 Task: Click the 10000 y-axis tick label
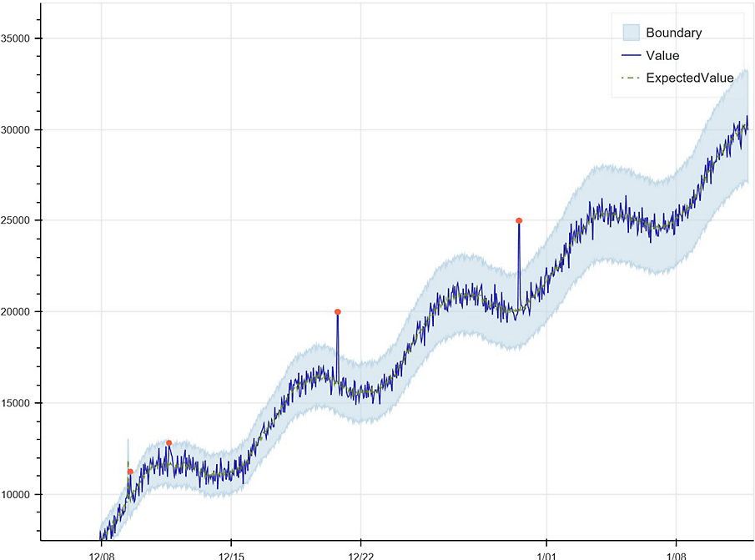(x=18, y=494)
